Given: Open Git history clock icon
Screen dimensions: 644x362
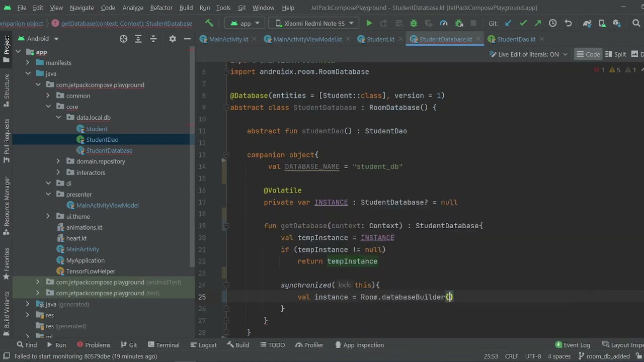Looking at the screenshot, I should (x=553, y=24).
